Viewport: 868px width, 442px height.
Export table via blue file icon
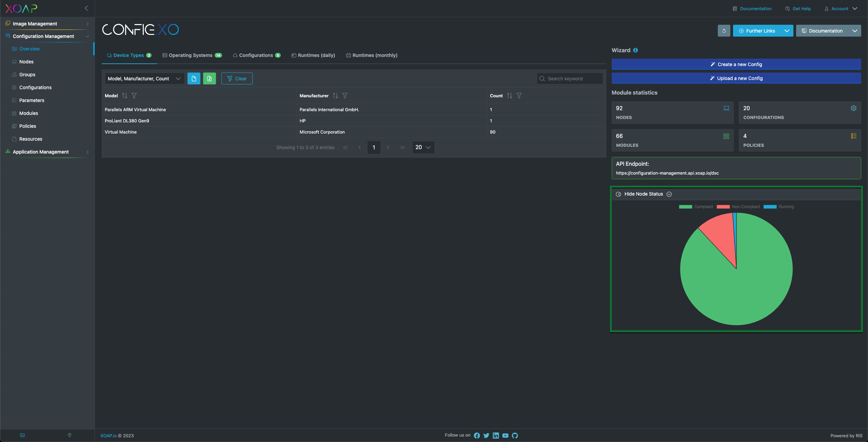click(194, 79)
